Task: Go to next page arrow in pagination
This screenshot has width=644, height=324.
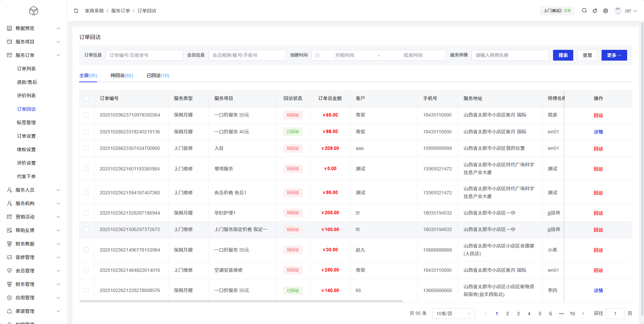Action: (583, 314)
